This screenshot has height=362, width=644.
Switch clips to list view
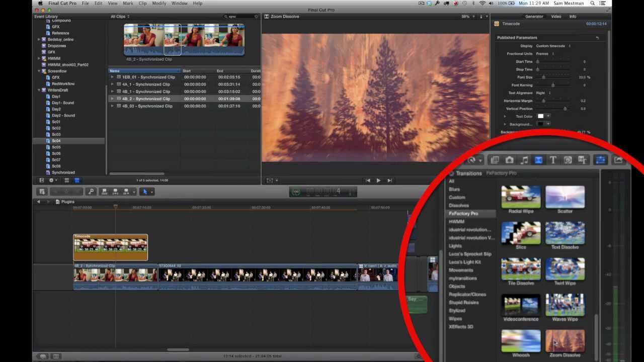pyautogui.click(x=77, y=180)
